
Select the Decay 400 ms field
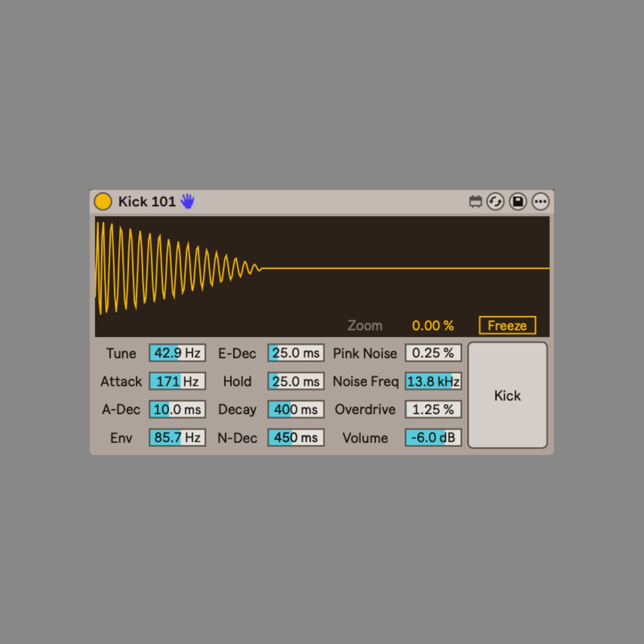[296, 409]
